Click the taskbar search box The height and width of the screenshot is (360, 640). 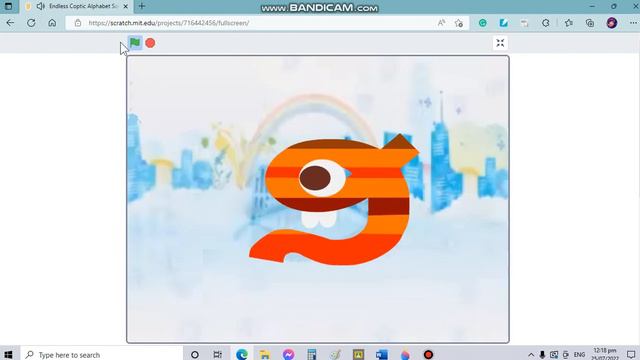pyautogui.click(x=102, y=354)
